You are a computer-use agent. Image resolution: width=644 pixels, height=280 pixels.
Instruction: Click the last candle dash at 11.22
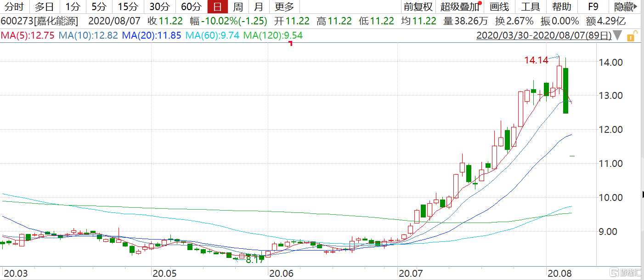pos(572,156)
